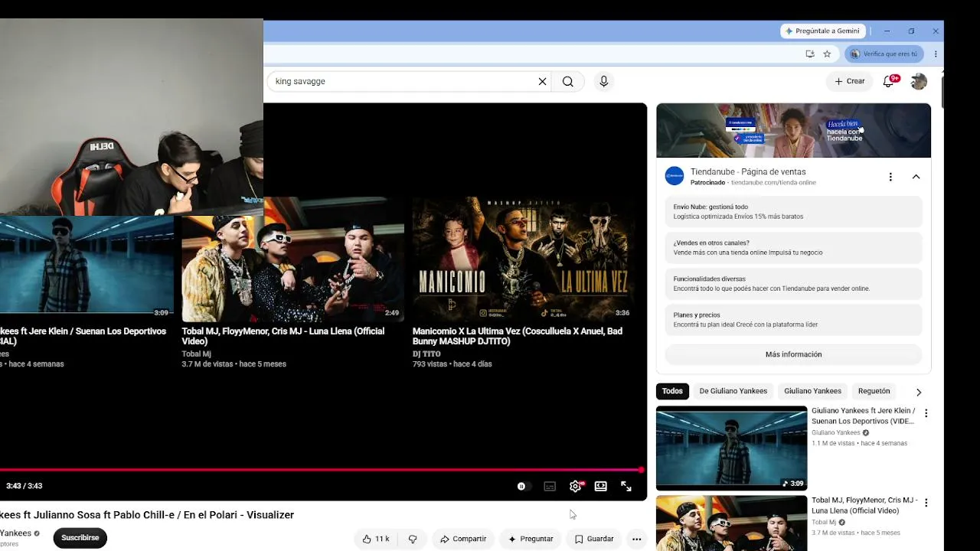Image resolution: width=980 pixels, height=551 pixels.
Task: Minimize the Chrome window
Action: (x=887, y=31)
